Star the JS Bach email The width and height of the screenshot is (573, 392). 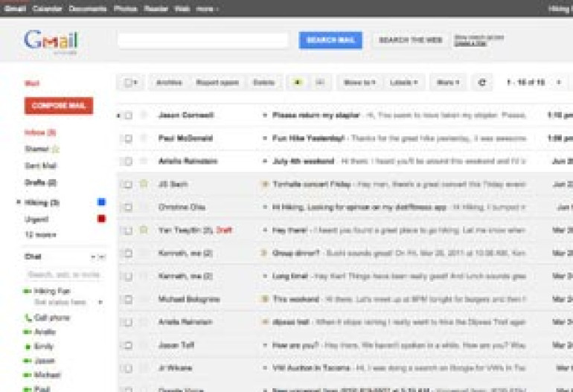[144, 184]
